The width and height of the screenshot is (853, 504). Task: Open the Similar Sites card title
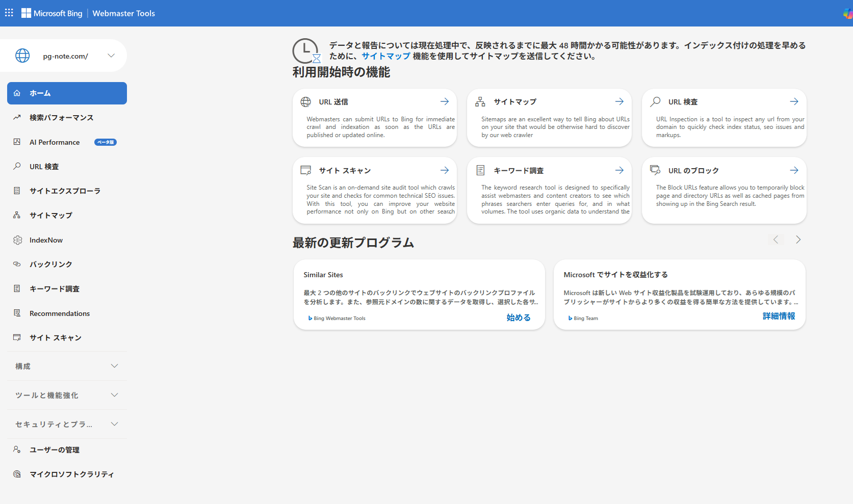point(323,275)
